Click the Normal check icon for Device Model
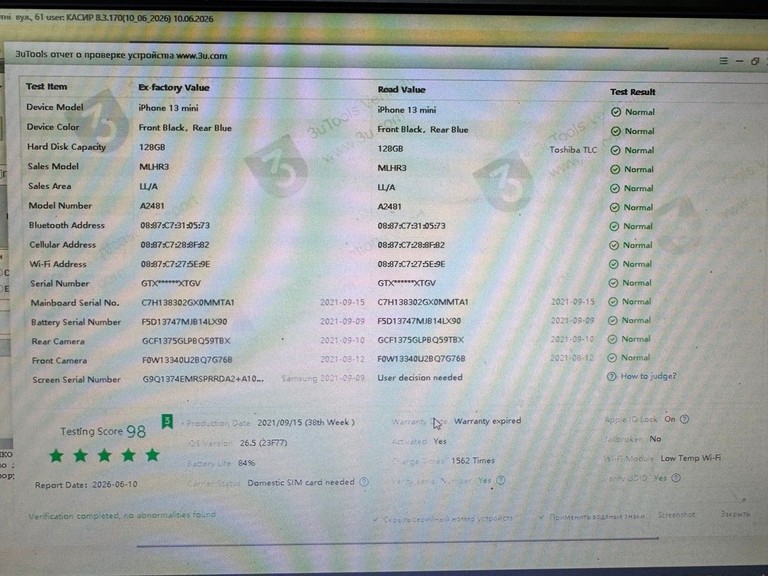The width and height of the screenshot is (768, 576). pyautogui.click(x=616, y=112)
